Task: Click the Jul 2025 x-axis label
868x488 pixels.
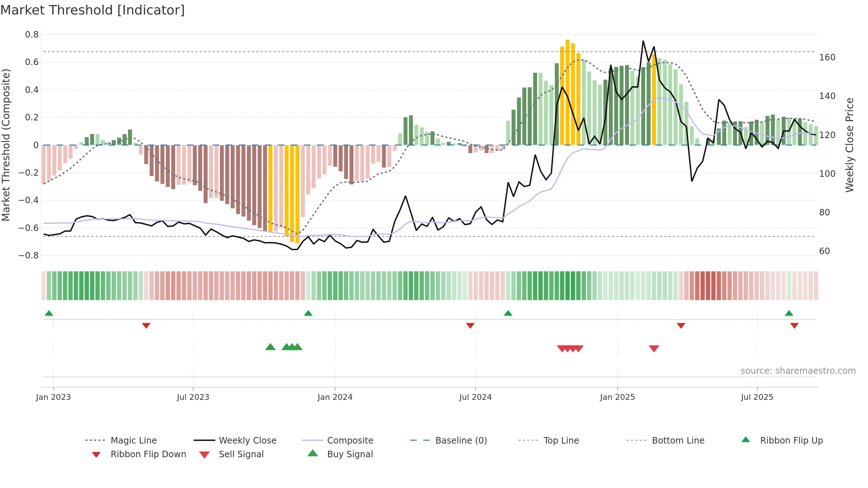Action: pos(757,397)
